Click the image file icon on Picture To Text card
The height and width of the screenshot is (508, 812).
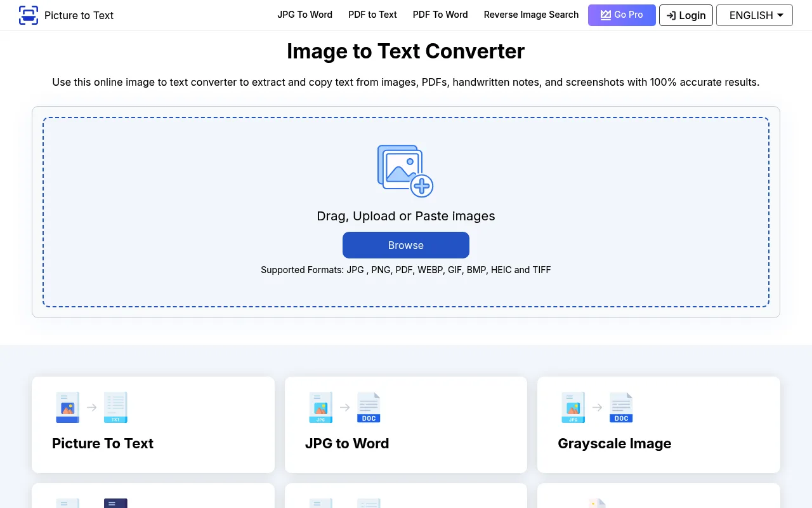(68, 408)
